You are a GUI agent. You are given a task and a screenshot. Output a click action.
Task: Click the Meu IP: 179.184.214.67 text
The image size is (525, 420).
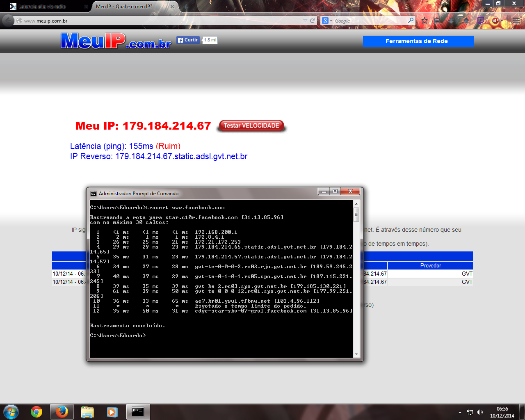coord(143,126)
